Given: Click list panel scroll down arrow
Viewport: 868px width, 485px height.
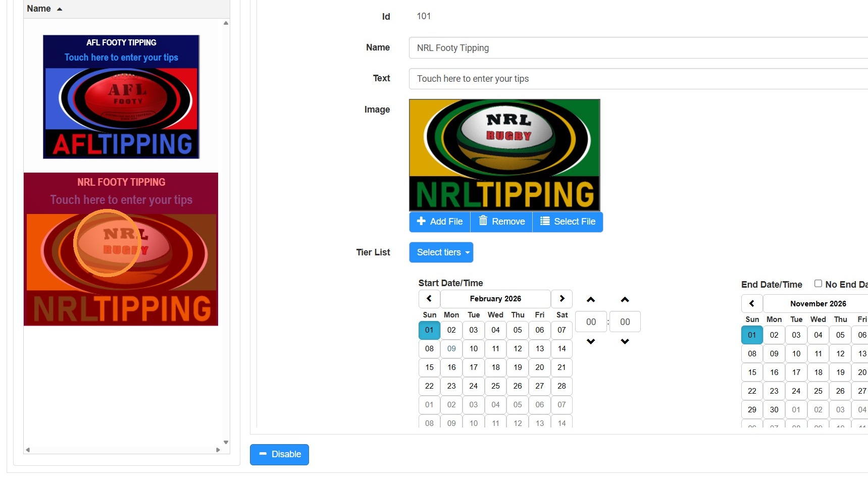Looking at the screenshot, I should pos(226,442).
